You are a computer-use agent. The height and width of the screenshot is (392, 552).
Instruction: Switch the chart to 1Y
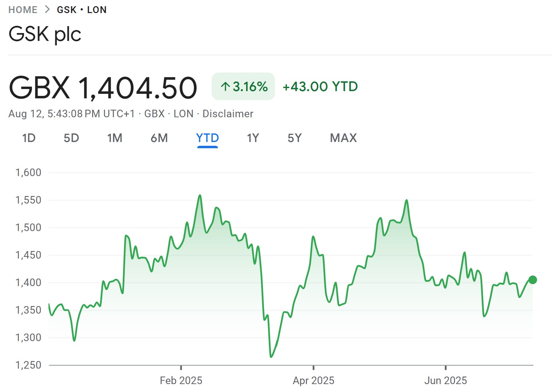click(x=253, y=138)
